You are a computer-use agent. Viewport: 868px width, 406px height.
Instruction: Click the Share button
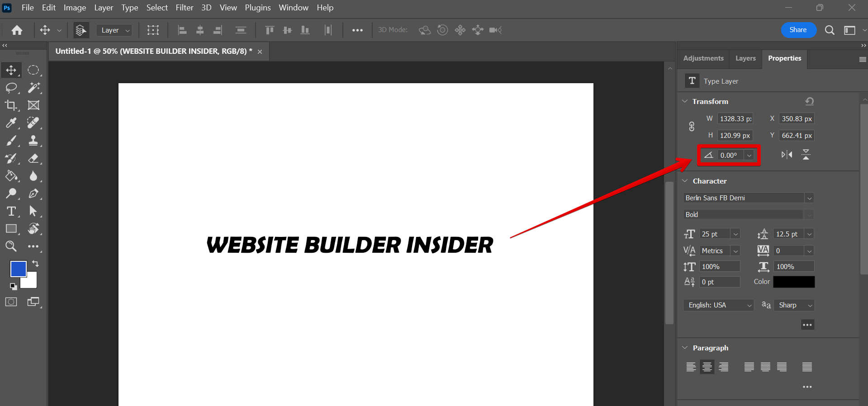[798, 30]
